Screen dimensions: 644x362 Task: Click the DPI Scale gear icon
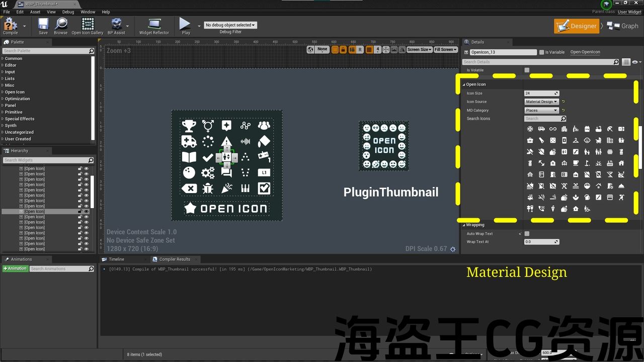(x=453, y=249)
